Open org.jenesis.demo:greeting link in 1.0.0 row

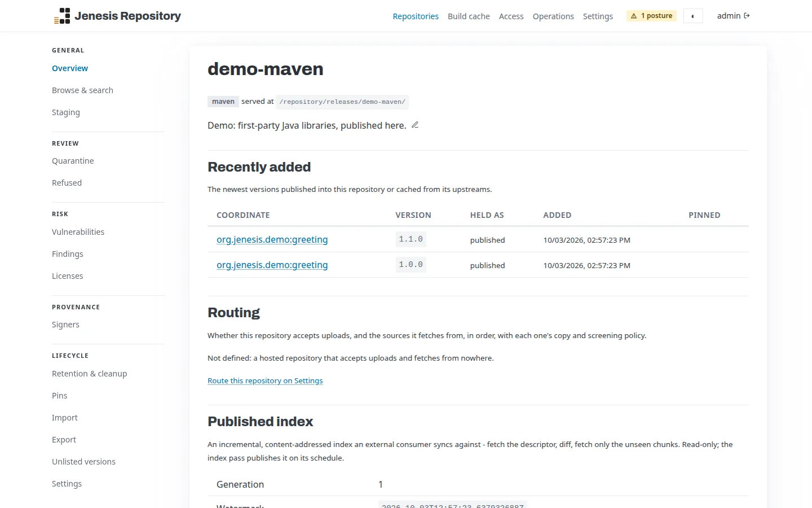(x=272, y=265)
